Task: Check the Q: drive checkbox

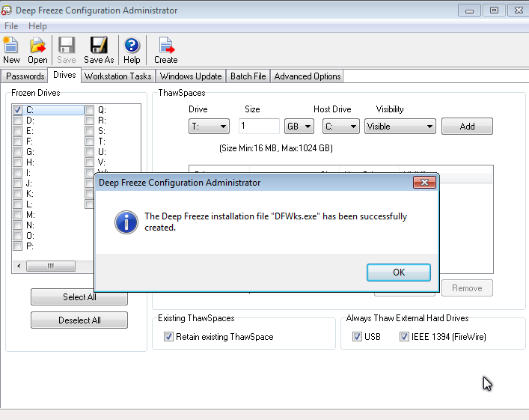Action: 89,110
